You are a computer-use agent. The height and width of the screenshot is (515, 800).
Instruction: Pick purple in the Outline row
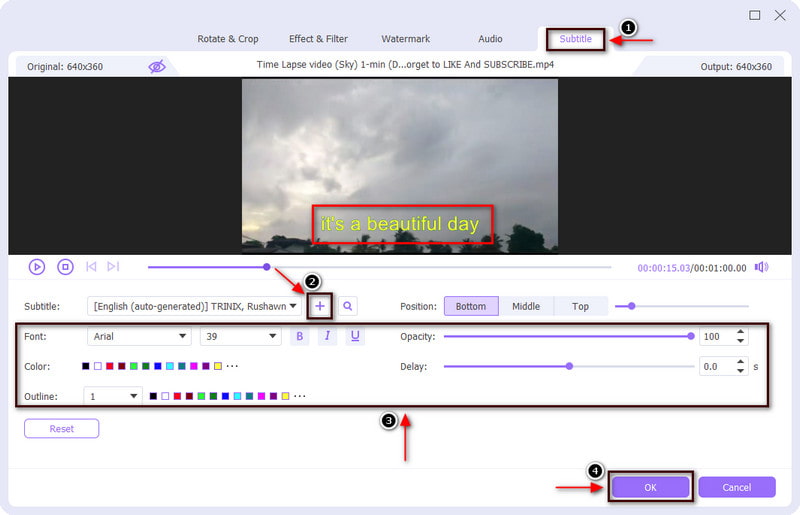pos(273,396)
